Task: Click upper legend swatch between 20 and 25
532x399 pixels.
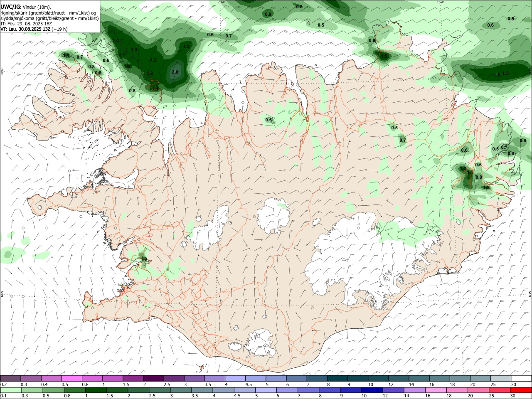Action: tap(480, 378)
